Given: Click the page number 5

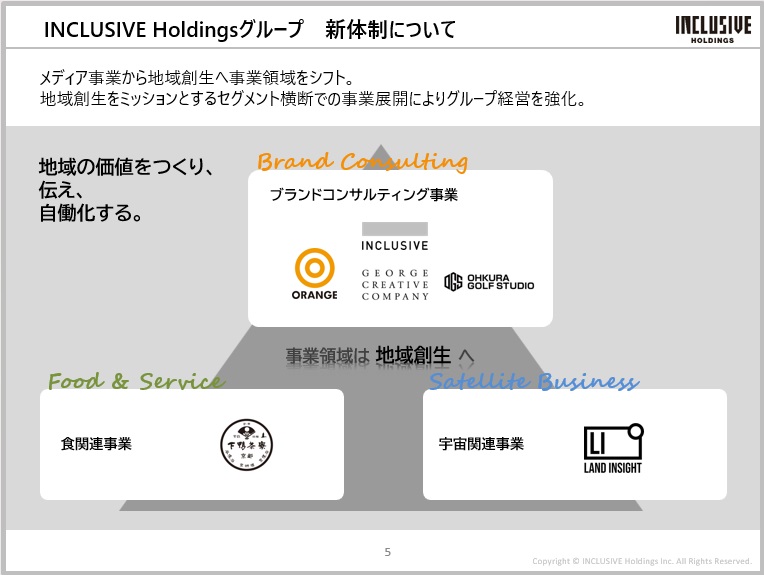Looking at the screenshot, I should [x=387, y=552].
